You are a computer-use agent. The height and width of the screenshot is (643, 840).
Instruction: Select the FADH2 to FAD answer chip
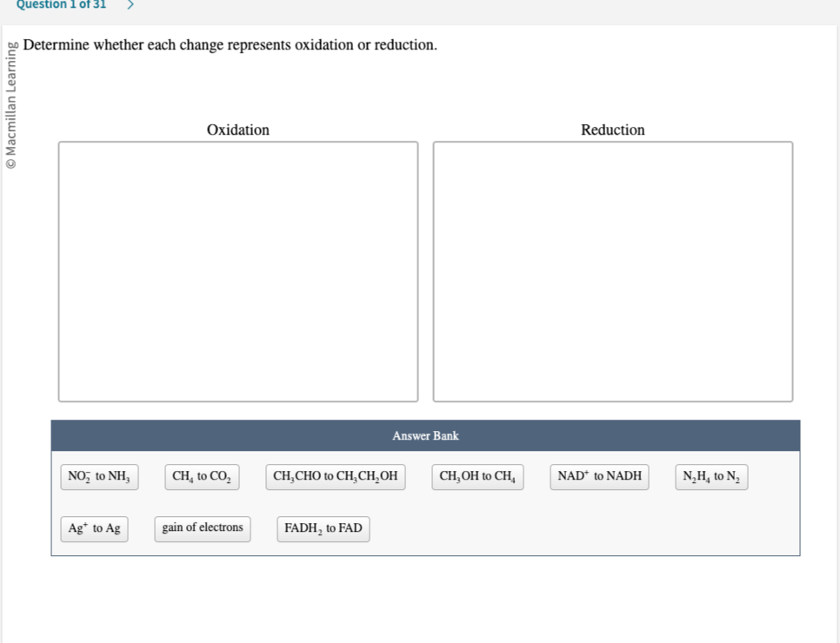(x=323, y=528)
